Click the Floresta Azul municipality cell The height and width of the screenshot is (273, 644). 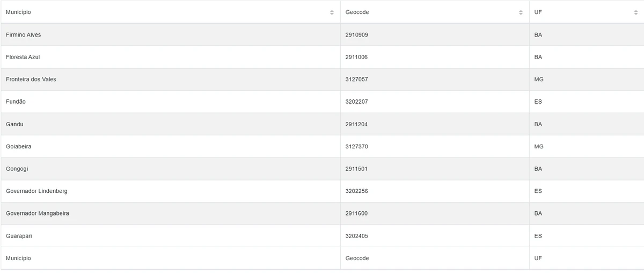23,57
